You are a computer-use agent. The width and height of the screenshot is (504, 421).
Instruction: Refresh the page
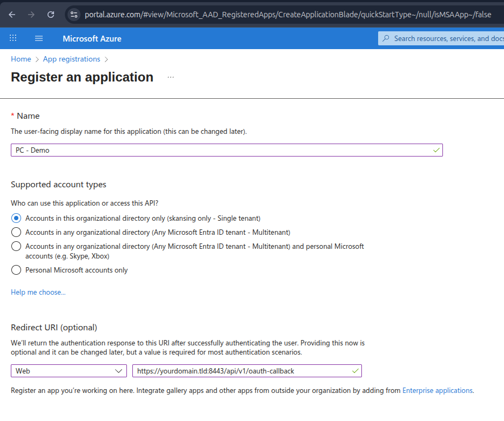51,15
